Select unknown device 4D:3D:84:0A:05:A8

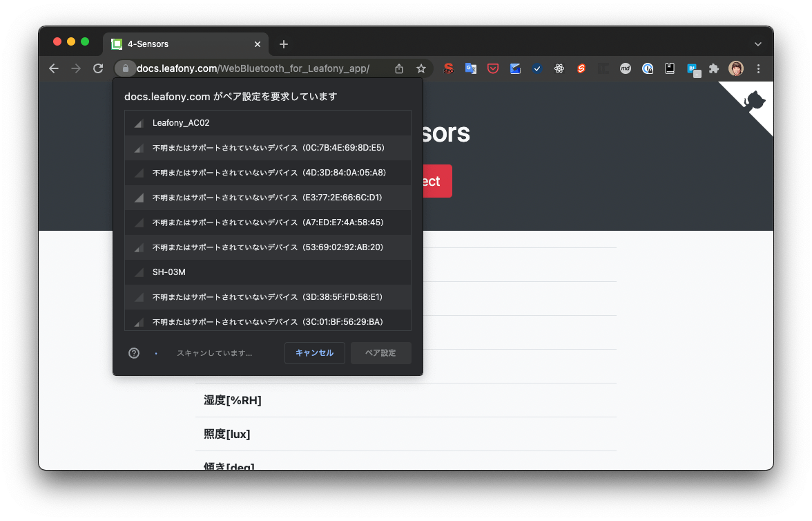pyautogui.click(x=268, y=173)
